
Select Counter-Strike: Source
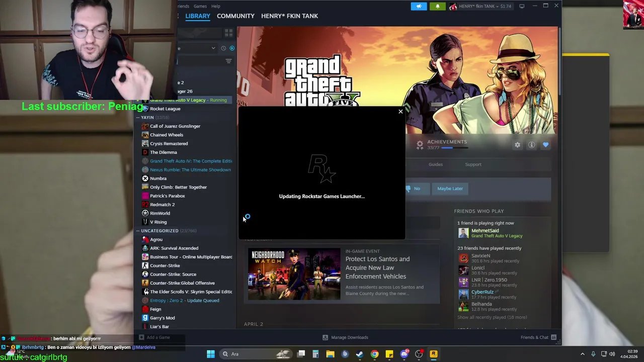pos(173,275)
